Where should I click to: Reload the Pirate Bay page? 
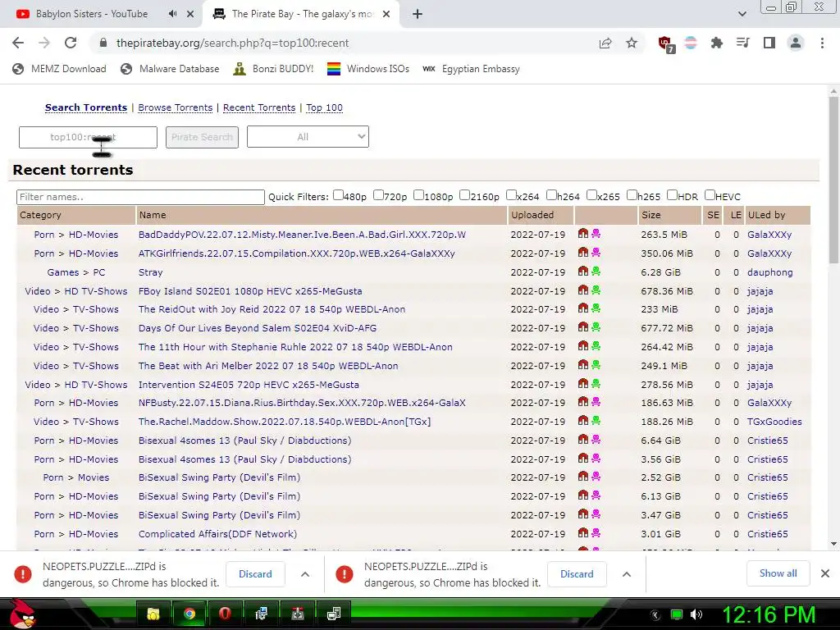tap(71, 43)
